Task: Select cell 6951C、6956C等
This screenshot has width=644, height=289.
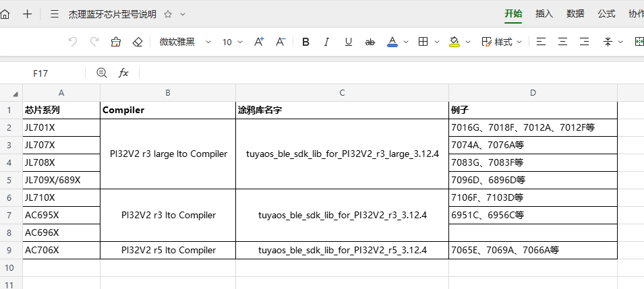Action: 533,215
